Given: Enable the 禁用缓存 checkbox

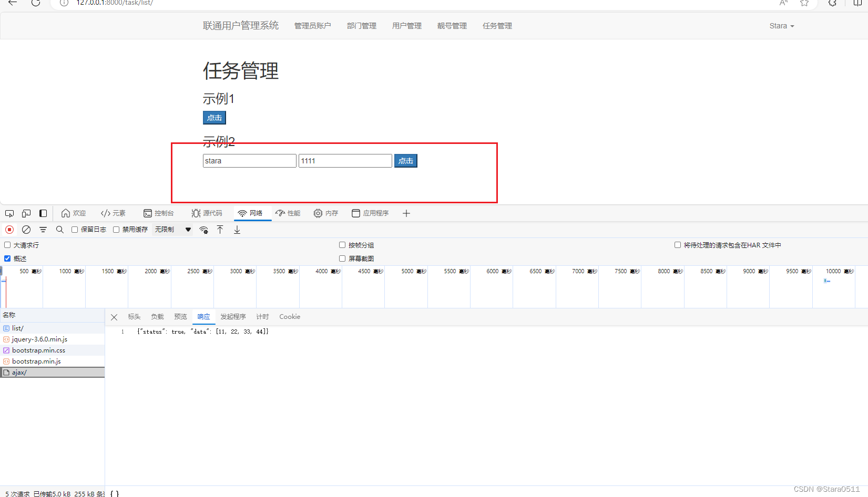Looking at the screenshot, I should tap(116, 230).
